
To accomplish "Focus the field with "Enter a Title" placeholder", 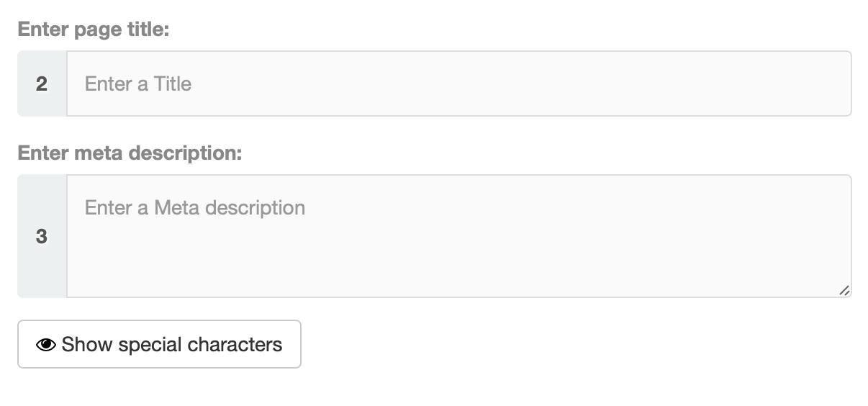I will click(x=458, y=84).
